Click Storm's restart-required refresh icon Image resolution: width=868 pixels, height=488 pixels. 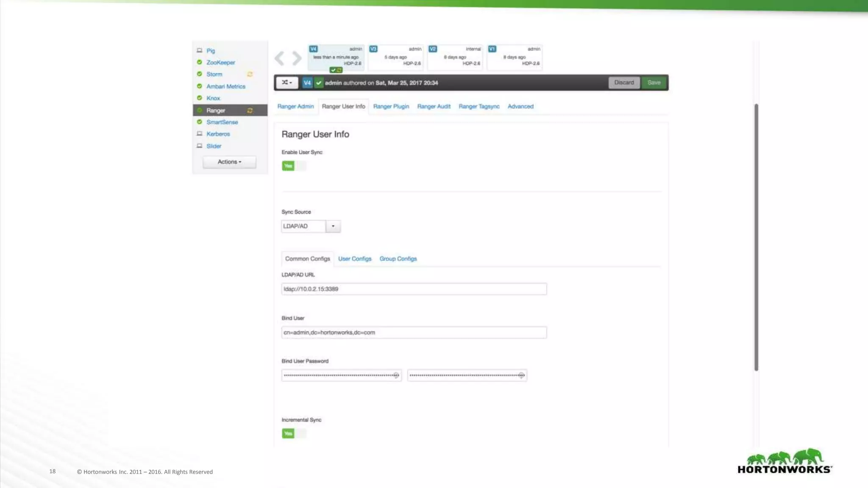point(250,74)
